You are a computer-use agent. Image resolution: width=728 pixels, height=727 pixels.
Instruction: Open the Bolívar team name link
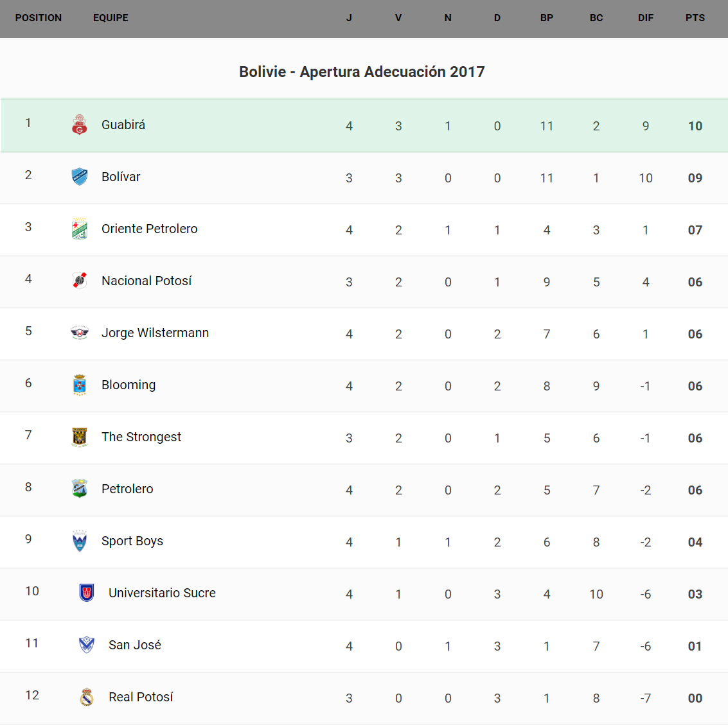pyautogui.click(x=121, y=177)
